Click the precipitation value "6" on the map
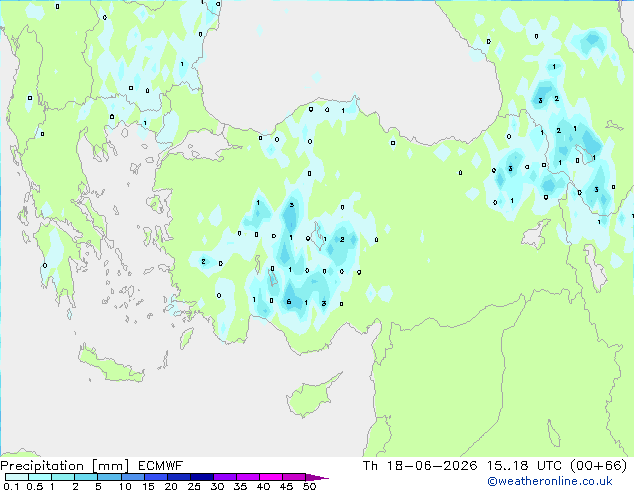Viewport: 634px width, 490px height. pos(289,302)
